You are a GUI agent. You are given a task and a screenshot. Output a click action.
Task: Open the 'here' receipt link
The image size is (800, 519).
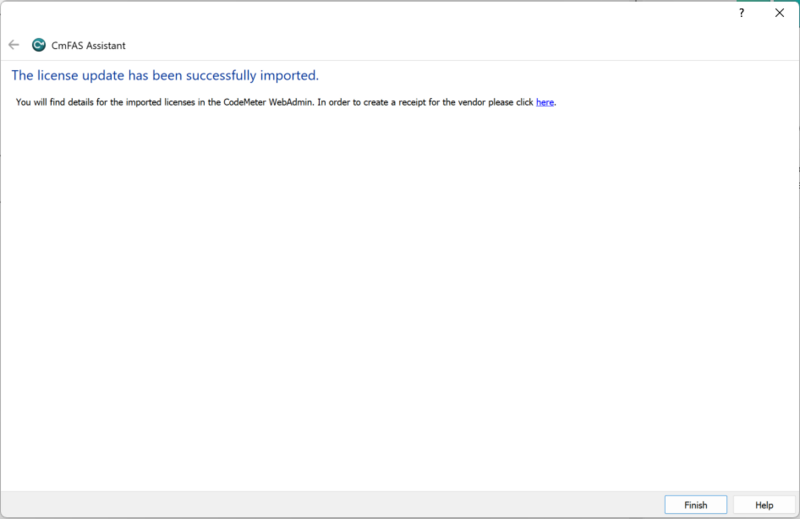[x=544, y=102]
